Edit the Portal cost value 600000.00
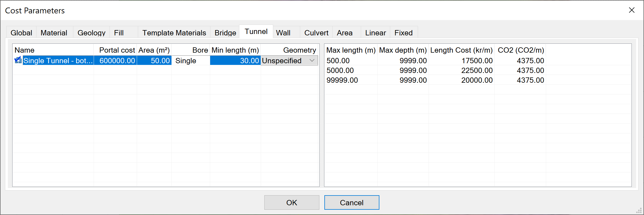Image resolution: width=644 pixels, height=215 pixels. 117,61
